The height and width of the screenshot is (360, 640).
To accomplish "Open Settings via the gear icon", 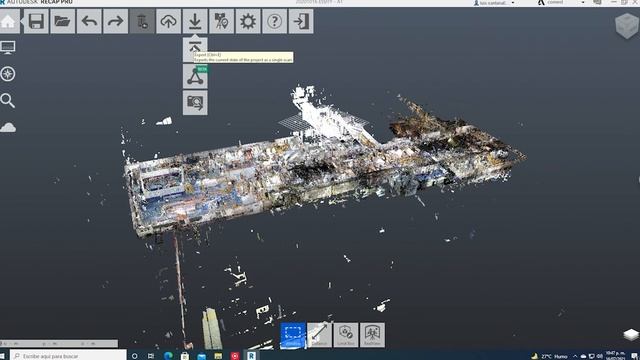I will (x=248, y=21).
